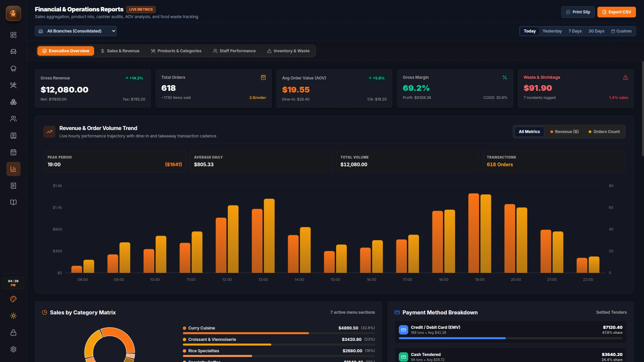Switch to the Products & Categories tab

(176, 51)
